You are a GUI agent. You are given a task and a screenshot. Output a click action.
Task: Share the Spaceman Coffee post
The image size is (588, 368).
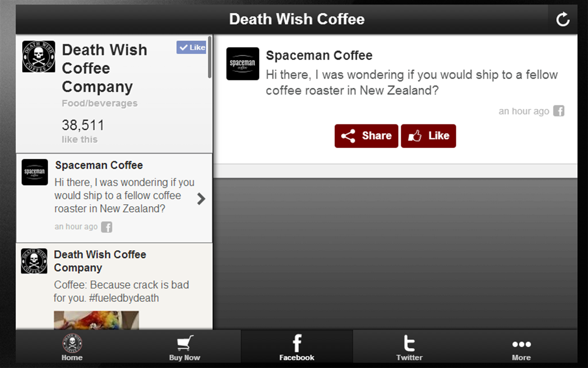(x=366, y=136)
